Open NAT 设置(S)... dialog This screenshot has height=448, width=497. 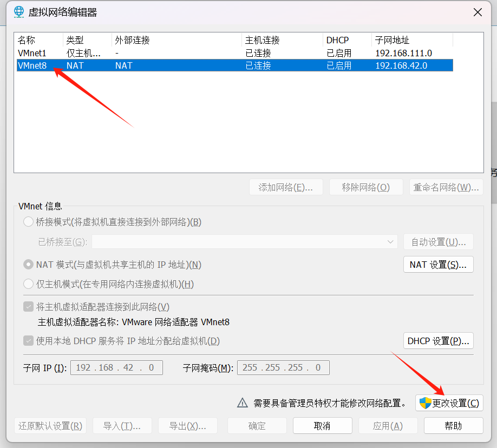click(x=439, y=264)
